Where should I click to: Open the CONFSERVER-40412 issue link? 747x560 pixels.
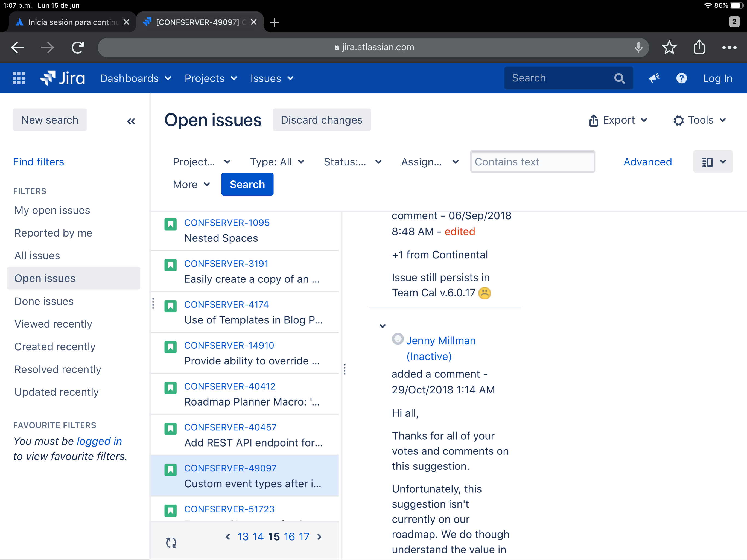point(230,386)
